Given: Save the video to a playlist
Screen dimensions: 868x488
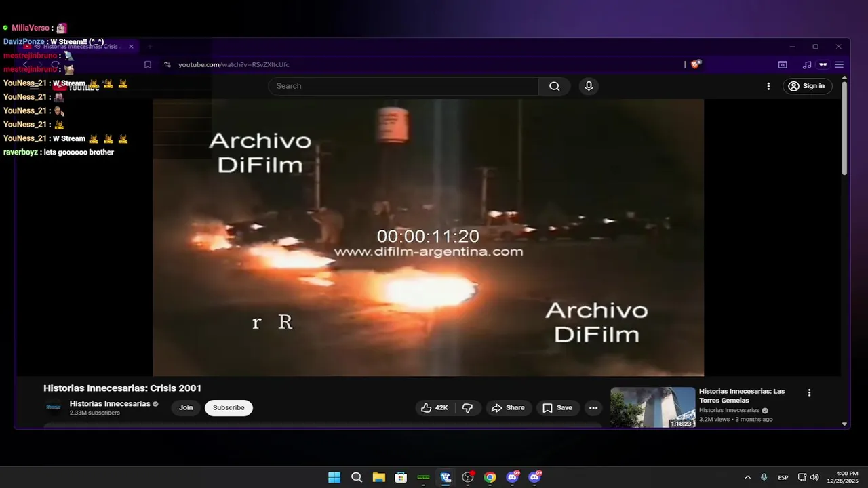Looking at the screenshot, I should 557,408.
